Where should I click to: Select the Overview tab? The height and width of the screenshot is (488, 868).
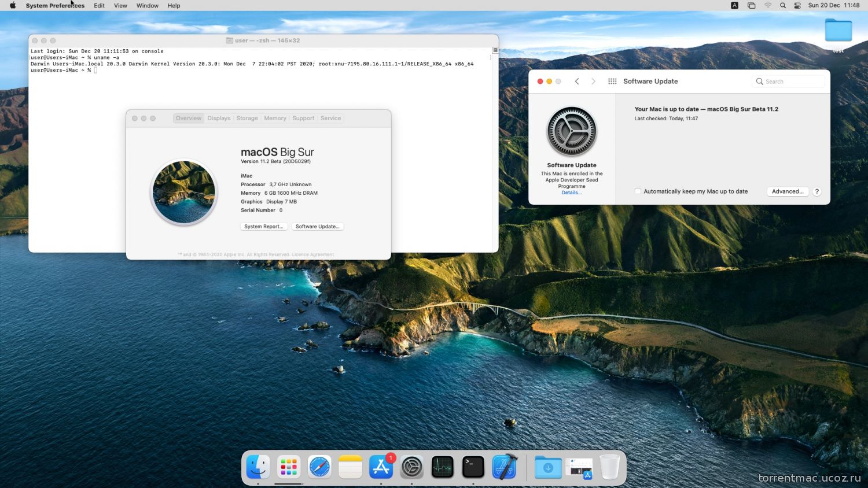pyautogui.click(x=189, y=118)
